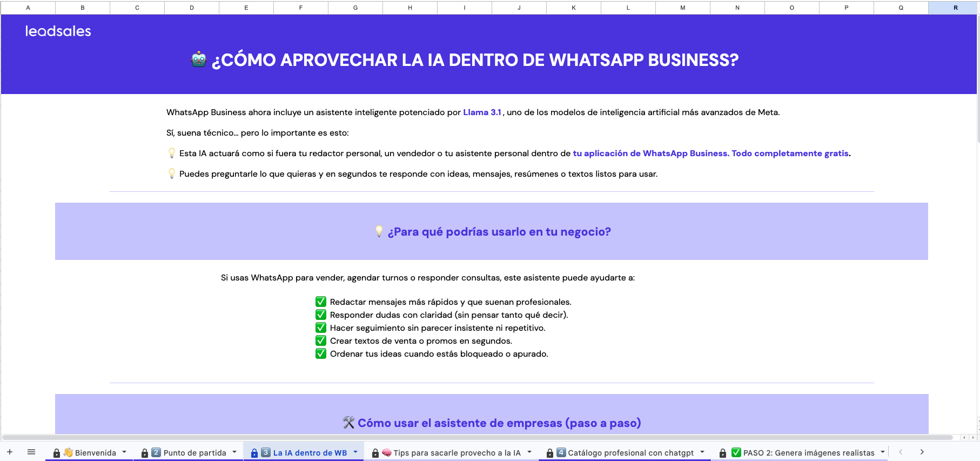Add a new sheet with plus icon
The image size is (980, 461).
coord(10,452)
